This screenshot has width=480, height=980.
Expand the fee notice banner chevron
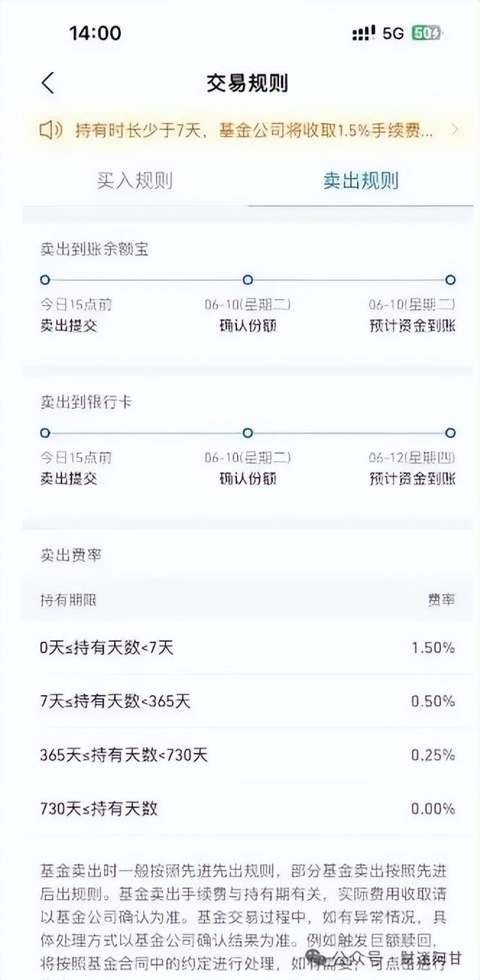(454, 130)
